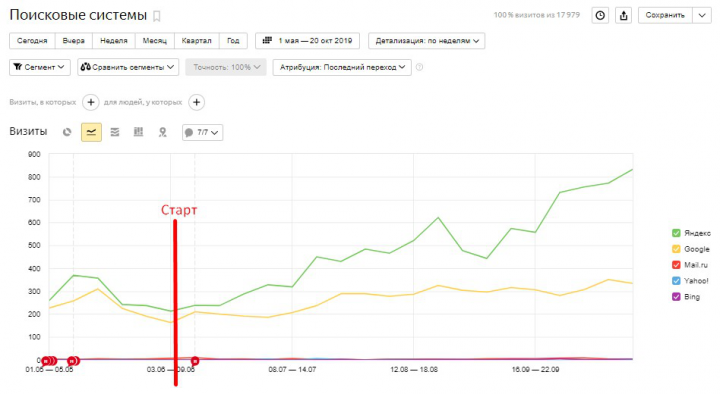Switch to pie chart view
The image size is (720, 394).
[x=67, y=132]
